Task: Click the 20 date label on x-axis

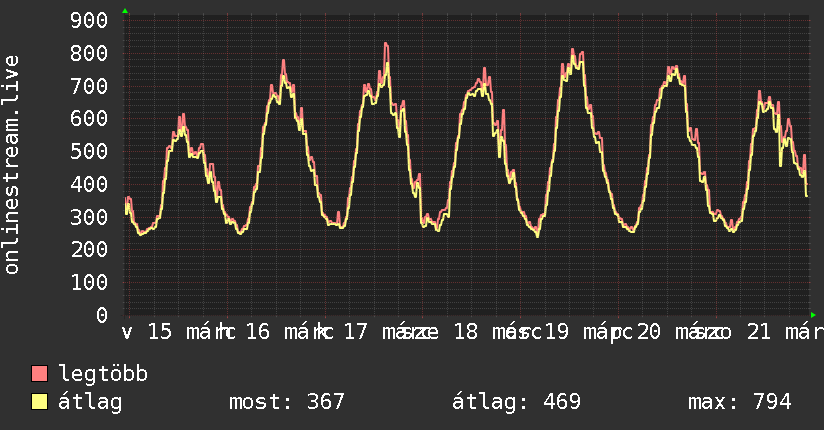Action: pos(648,332)
